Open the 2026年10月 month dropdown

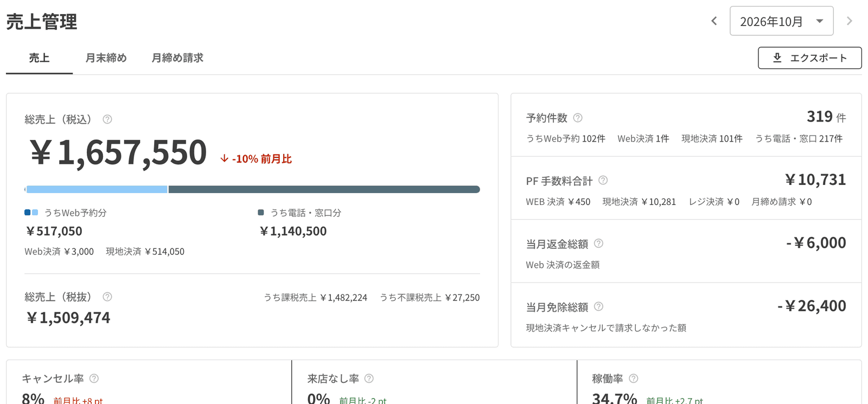click(781, 21)
